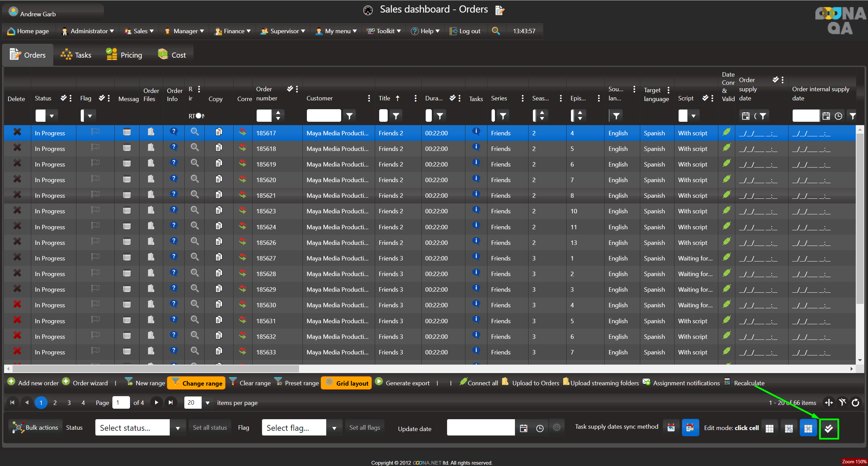Image resolution: width=868 pixels, height=466 pixels.
Task: Open the Order Files icon for order 185627
Action: click(x=151, y=257)
